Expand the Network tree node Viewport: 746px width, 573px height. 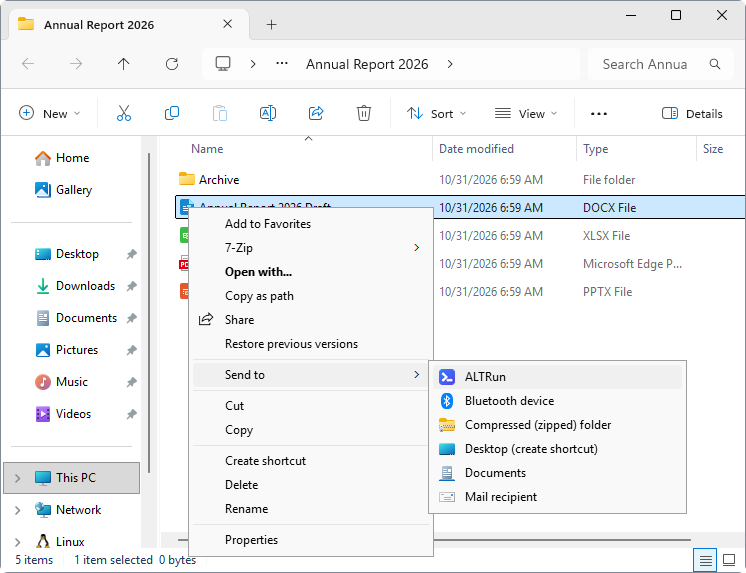click(x=18, y=510)
